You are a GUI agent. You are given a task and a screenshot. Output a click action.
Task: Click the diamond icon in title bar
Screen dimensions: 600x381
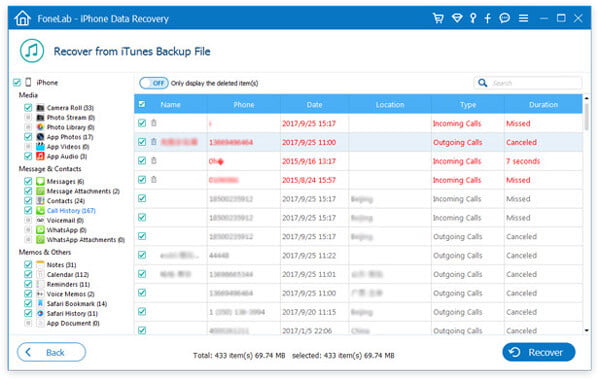coord(457,18)
